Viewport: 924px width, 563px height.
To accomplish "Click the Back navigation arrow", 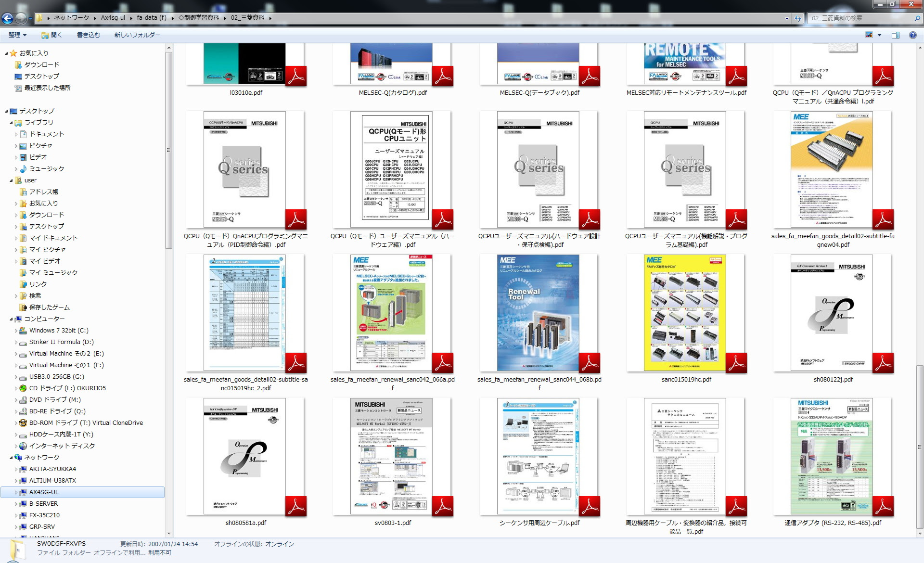I will click(x=7, y=18).
